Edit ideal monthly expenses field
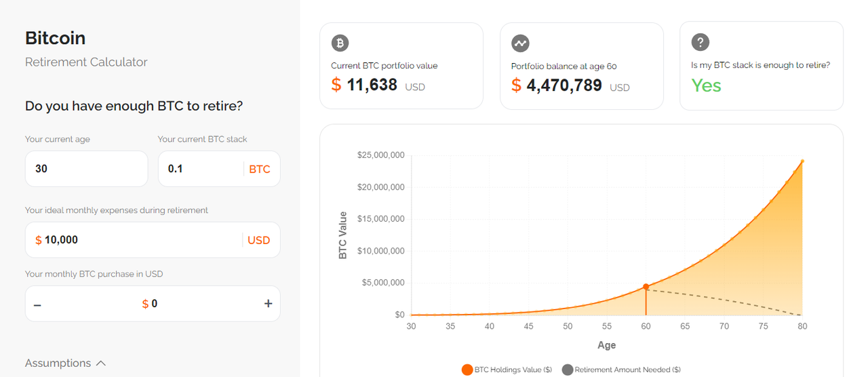This screenshot has height=377, width=868. (x=153, y=240)
